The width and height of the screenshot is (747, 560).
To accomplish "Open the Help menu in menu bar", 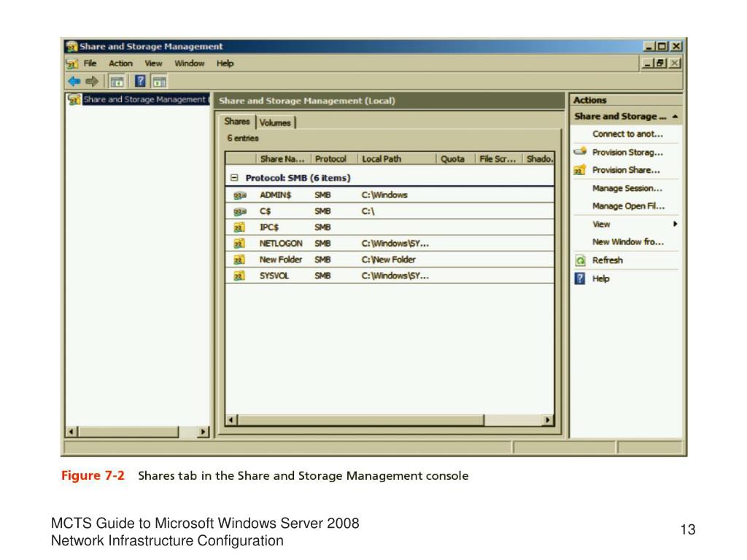I will point(225,63).
